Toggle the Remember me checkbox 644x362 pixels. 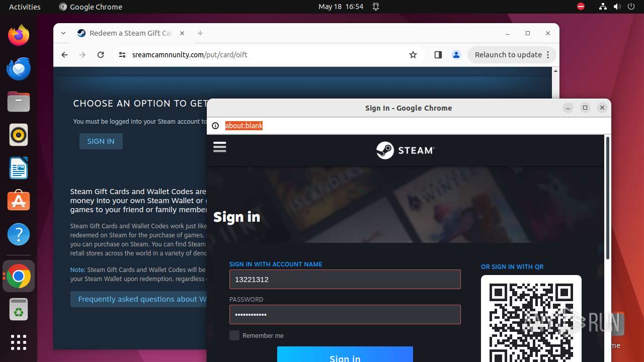click(x=234, y=335)
